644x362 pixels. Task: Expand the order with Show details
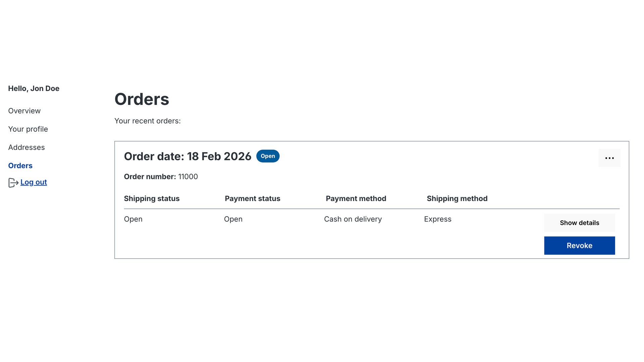pyautogui.click(x=579, y=223)
